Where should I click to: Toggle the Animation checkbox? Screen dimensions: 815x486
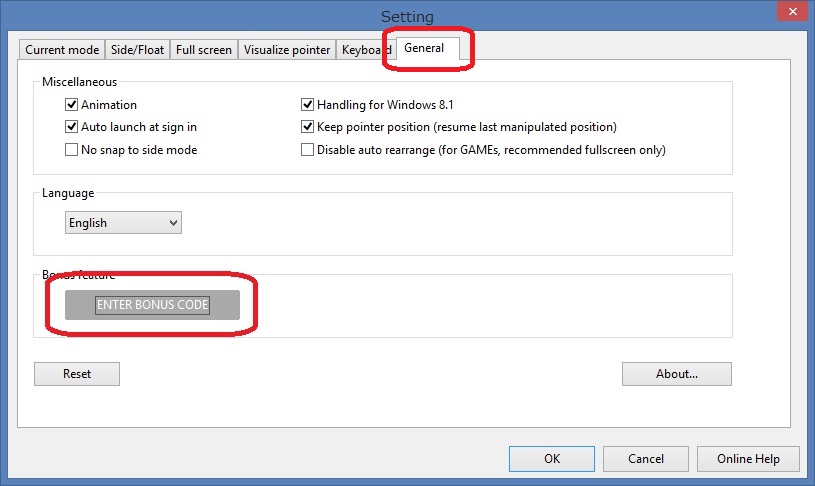[x=72, y=105]
